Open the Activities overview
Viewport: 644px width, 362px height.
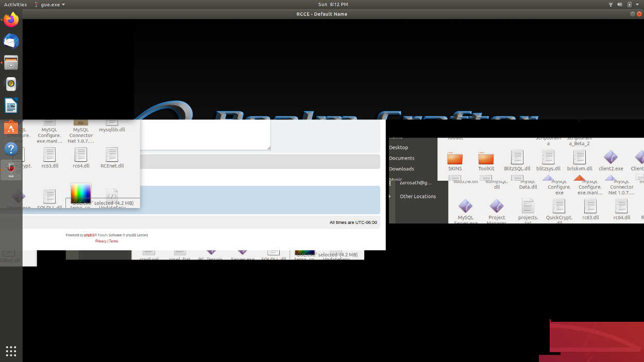(x=15, y=4)
